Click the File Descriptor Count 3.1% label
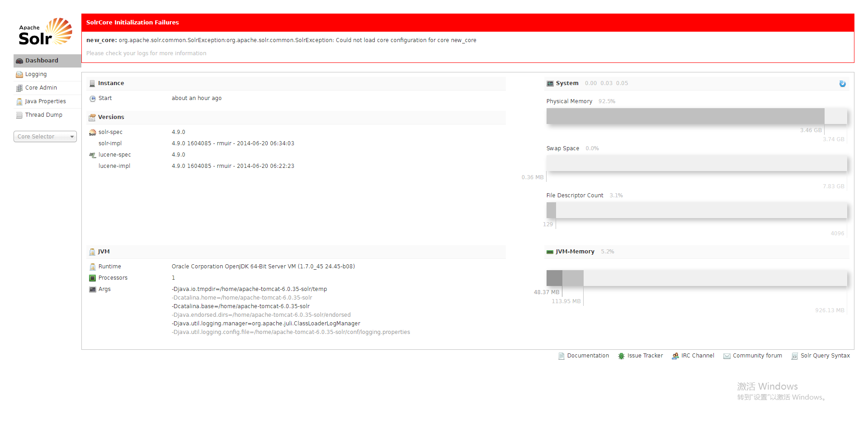The width and height of the screenshot is (868, 424). (x=616, y=195)
